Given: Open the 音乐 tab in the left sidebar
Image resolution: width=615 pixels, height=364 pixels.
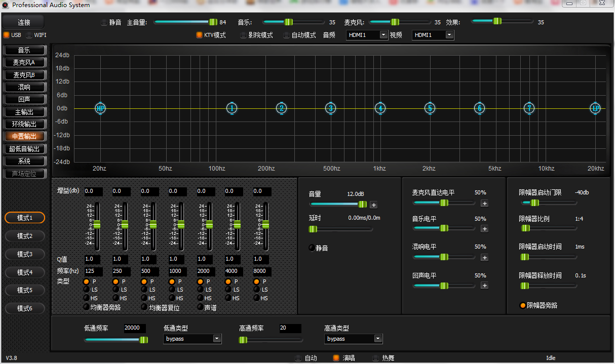Looking at the screenshot, I should [x=24, y=50].
